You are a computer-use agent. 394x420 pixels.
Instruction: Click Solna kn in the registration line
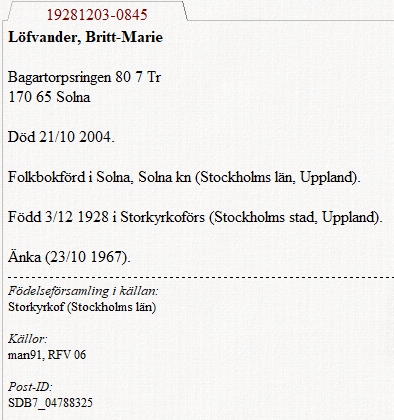pos(165,177)
